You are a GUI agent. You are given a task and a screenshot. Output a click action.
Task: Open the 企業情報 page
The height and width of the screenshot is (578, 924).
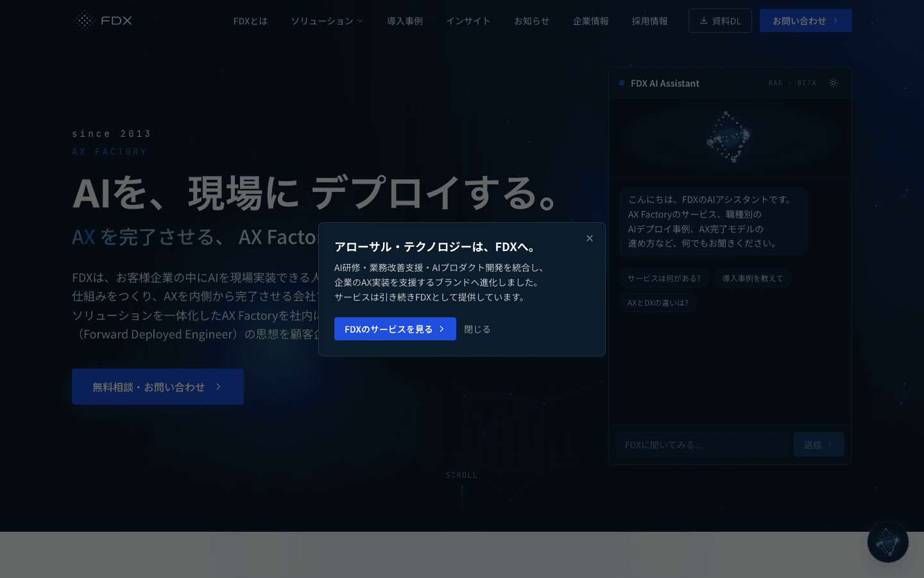click(591, 21)
